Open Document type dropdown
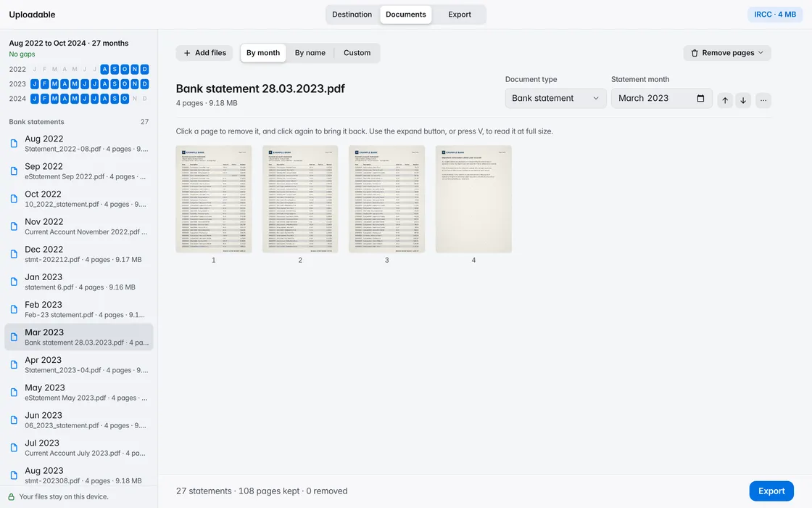The height and width of the screenshot is (508, 812). 555,98
